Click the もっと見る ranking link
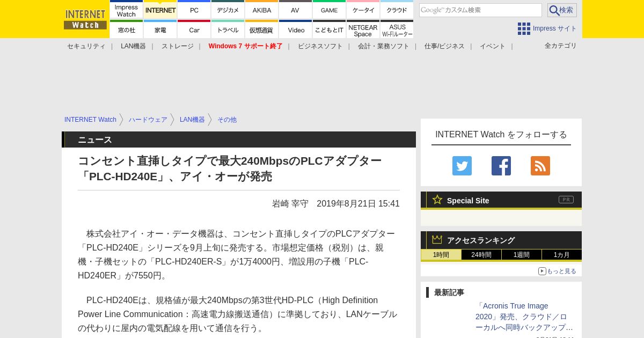Image resolution: width=644 pixels, height=338 pixels. 561,271
